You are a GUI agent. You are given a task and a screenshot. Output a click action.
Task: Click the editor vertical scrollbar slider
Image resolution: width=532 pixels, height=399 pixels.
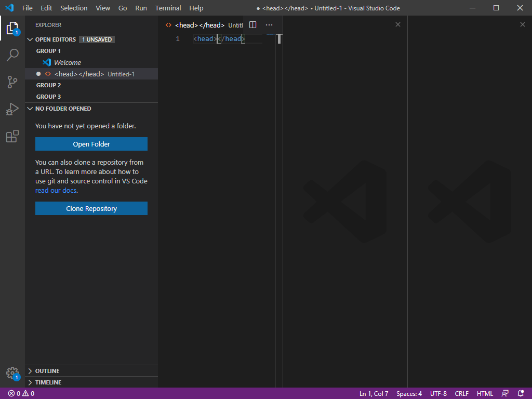pos(279,38)
